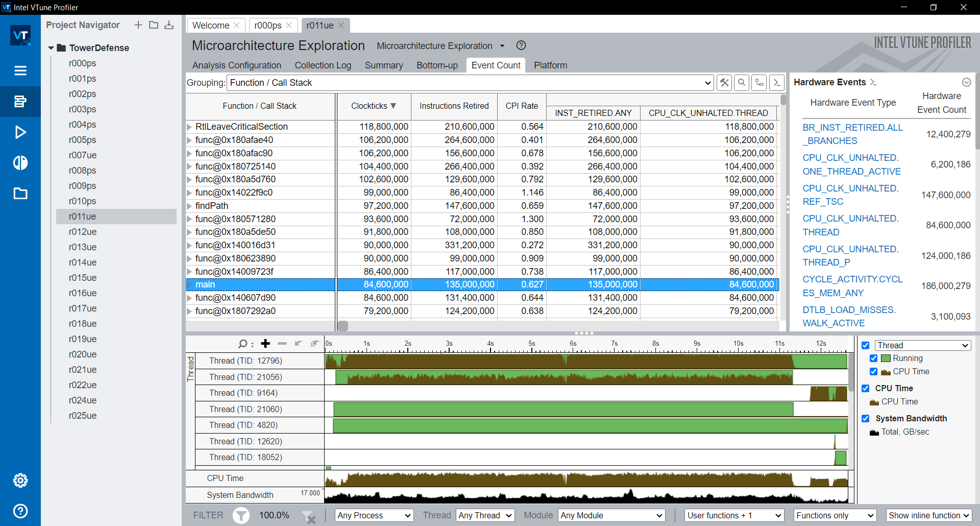Clear filter with the crossed funnel icon
The height and width of the screenshot is (526, 980).
pos(309,516)
